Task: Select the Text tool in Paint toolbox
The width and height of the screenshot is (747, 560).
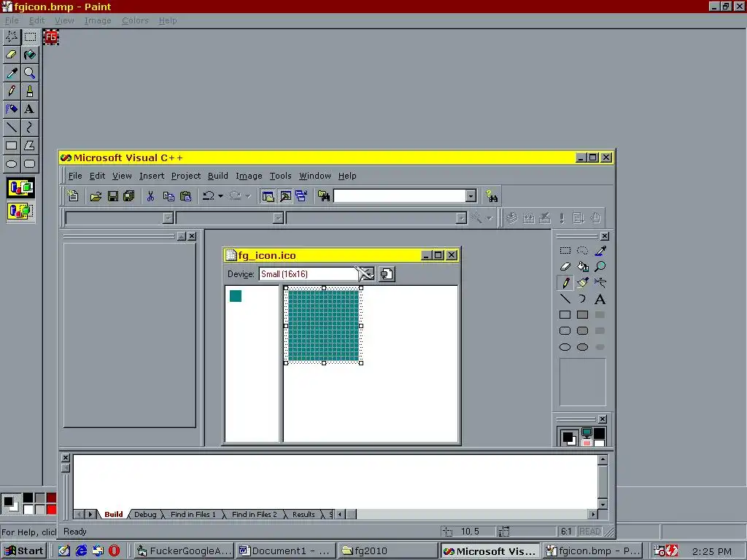Action: point(29,109)
